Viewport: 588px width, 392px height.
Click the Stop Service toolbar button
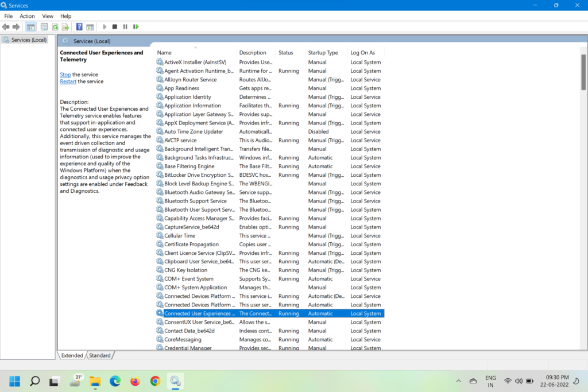115,27
